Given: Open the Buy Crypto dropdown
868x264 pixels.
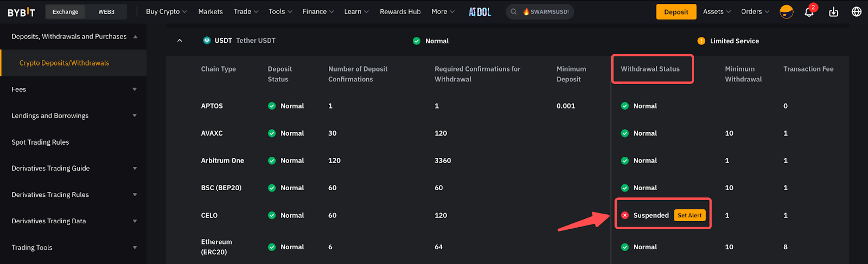Looking at the screenshot, I should coord(166,12).
